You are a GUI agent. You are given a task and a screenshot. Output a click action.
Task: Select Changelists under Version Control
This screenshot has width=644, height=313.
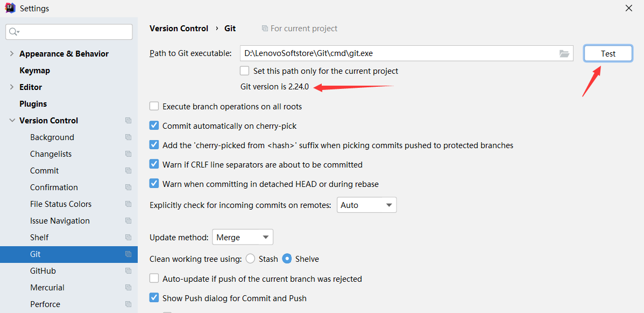coord(51,154)
